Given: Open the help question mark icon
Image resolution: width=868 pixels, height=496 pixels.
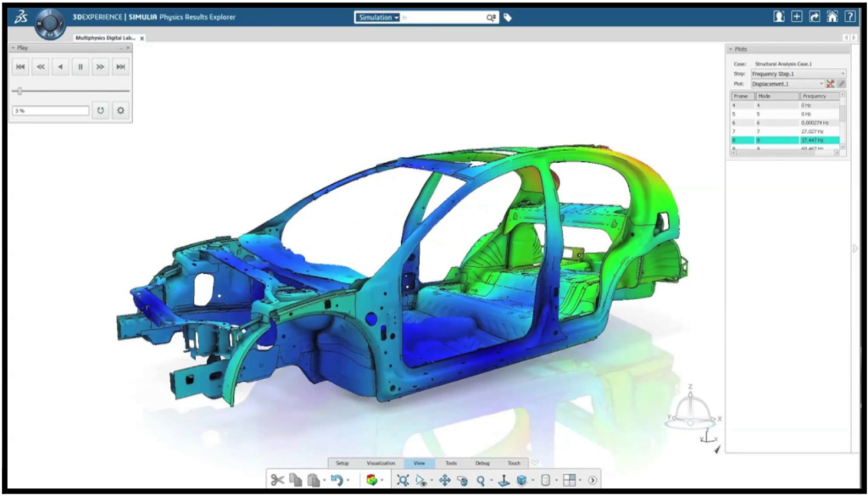Looking at the screenshot, I should click(850, 16).
